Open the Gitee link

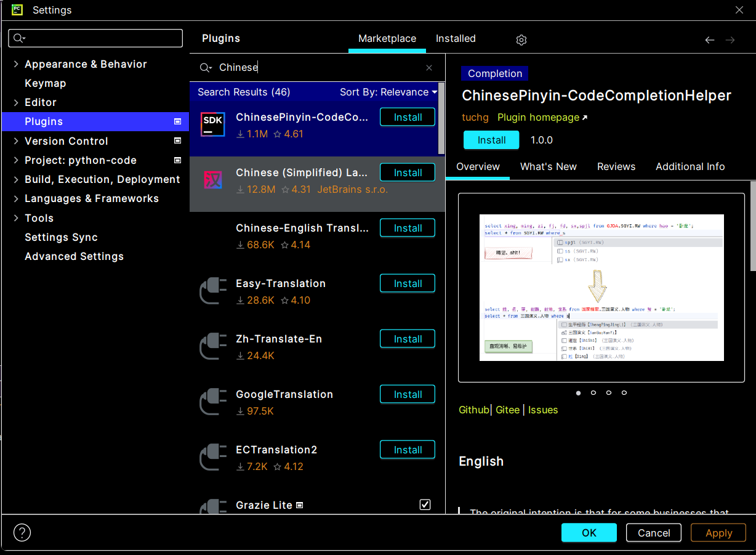pyautogui.click(x=508, y=410)
